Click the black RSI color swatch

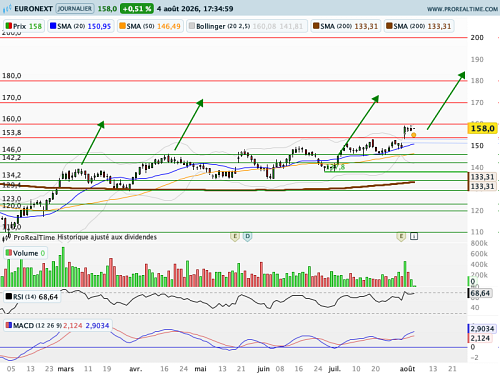coord(9,296)
